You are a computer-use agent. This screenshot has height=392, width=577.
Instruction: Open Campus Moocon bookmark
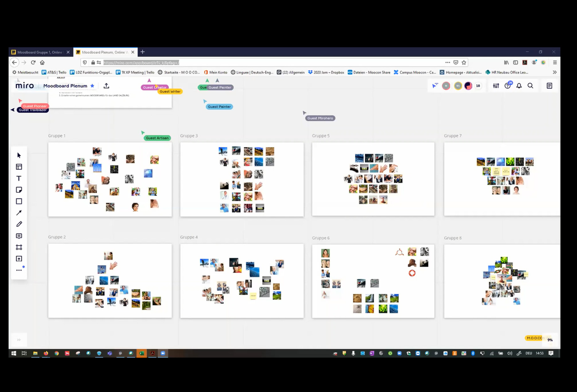click(415, 72)
